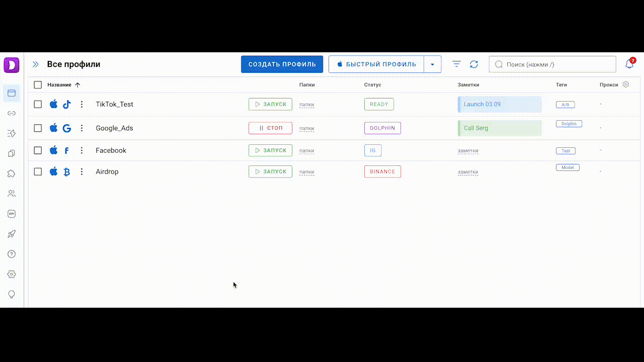Expand the sidebar with double chevron
The height and width of the screenshot is (362, 644).
[x=36, y=64]
